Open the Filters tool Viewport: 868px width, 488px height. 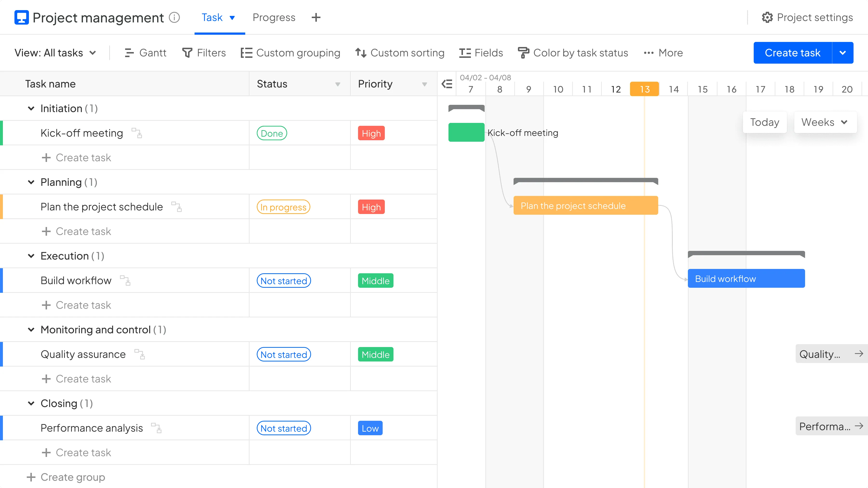204,53
